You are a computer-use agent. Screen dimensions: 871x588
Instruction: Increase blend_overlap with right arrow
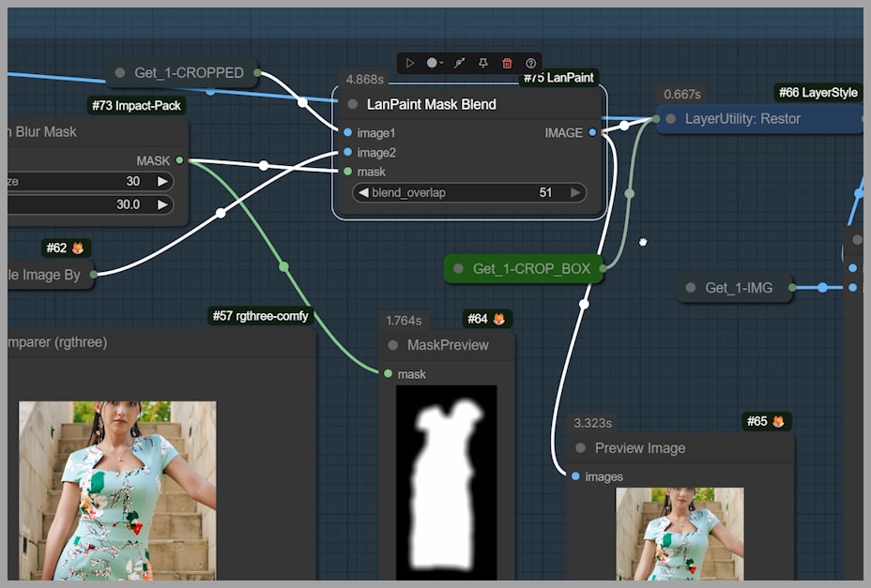pyautogui.click(x=576, y=193)
